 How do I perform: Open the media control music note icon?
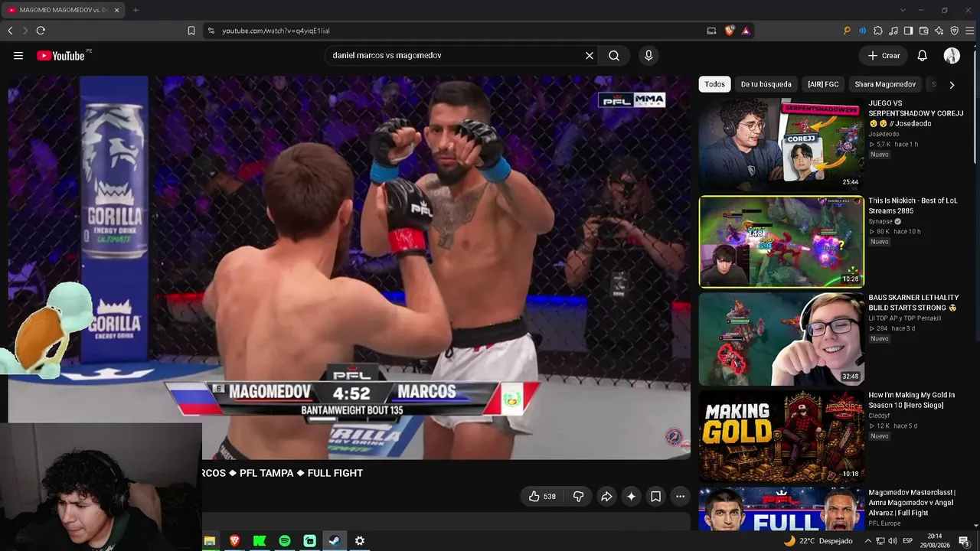tap(893, 31)
